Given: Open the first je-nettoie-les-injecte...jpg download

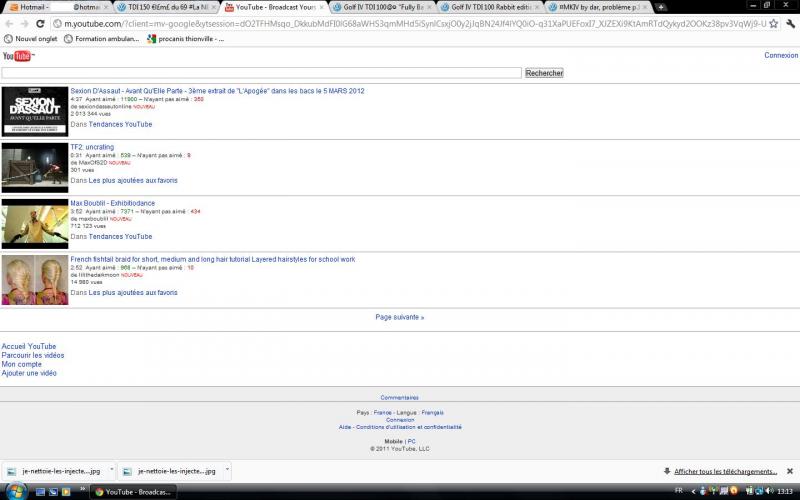Looking at the screenshot, I should 55,471.
